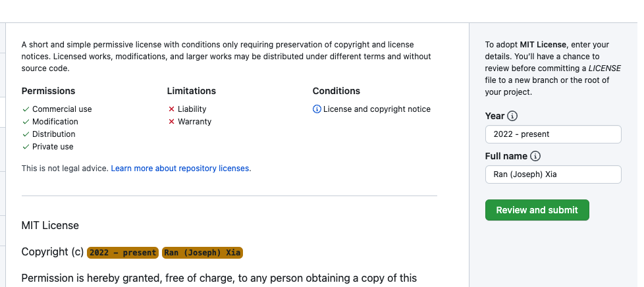This screenshot has width=644, height=287.
Task: Click the Warranty red X icon
Action: (171, 122)
